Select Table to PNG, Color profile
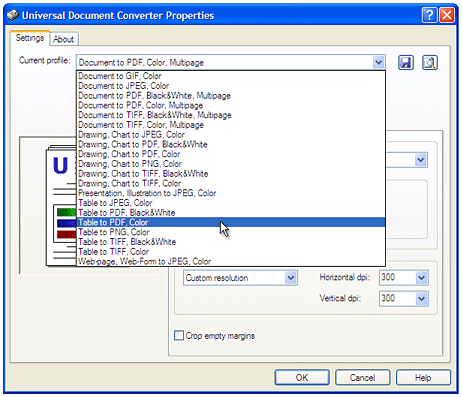The height and width of the screenshot is (397, 462). pyautogui.click(x=231, y=232)
